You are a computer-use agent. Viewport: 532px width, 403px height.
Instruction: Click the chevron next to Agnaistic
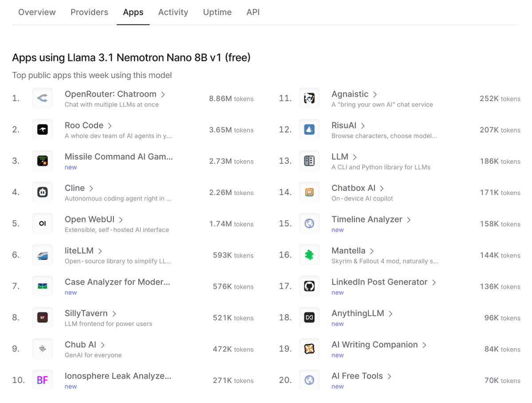[375, 95]
